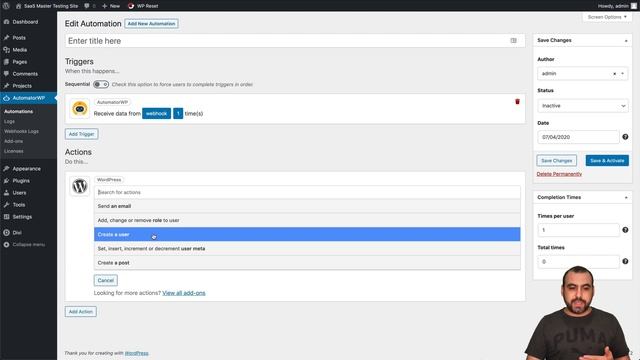The image size is (640, 360).
Task: Click help icon beside Times per user
Action: pyautogui.click(x=625, y=230)
